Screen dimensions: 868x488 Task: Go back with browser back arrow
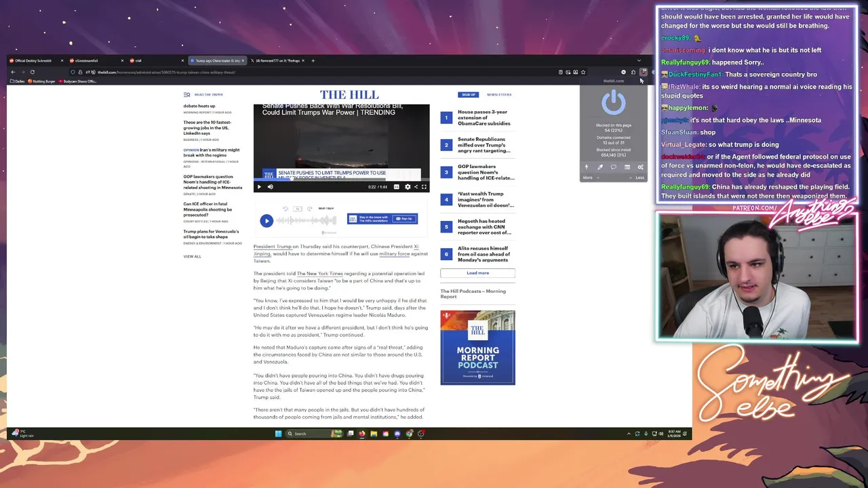pyautogui.click(x=13, y=72)
